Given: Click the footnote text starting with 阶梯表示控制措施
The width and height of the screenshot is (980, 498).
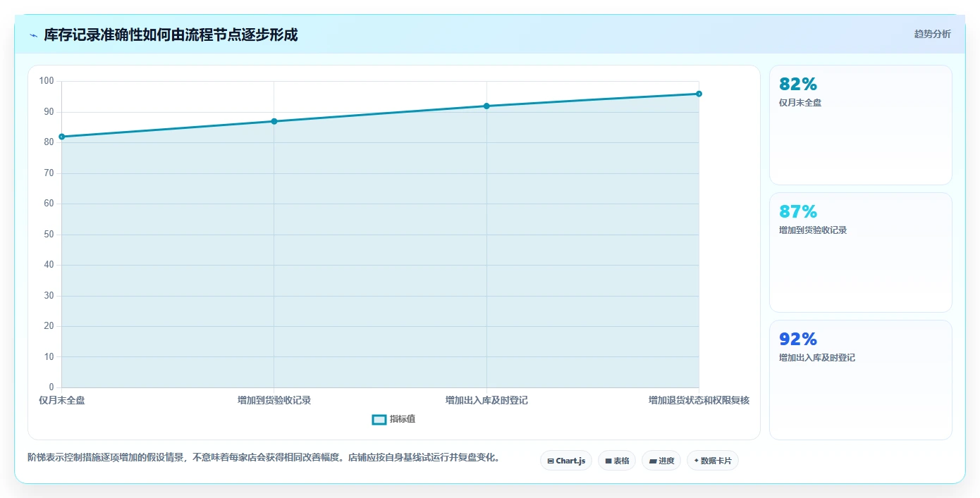Looking at the screenshot, I should [264, 457].
